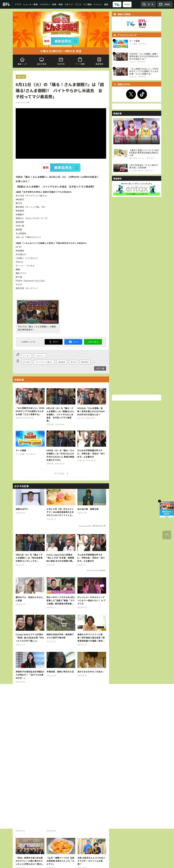Open recommended article ぬけぬけ病 衝撃の病
Screen dimensions: 174x868
tap(91, 501)
